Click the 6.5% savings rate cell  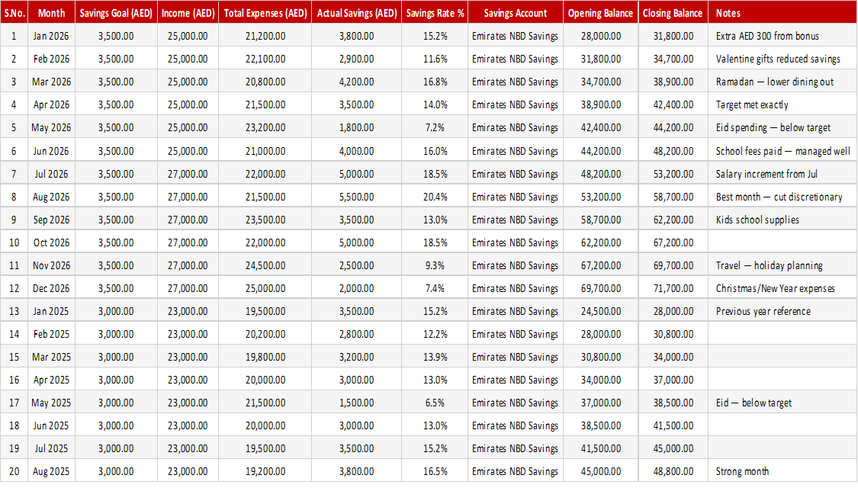[435, 403]
